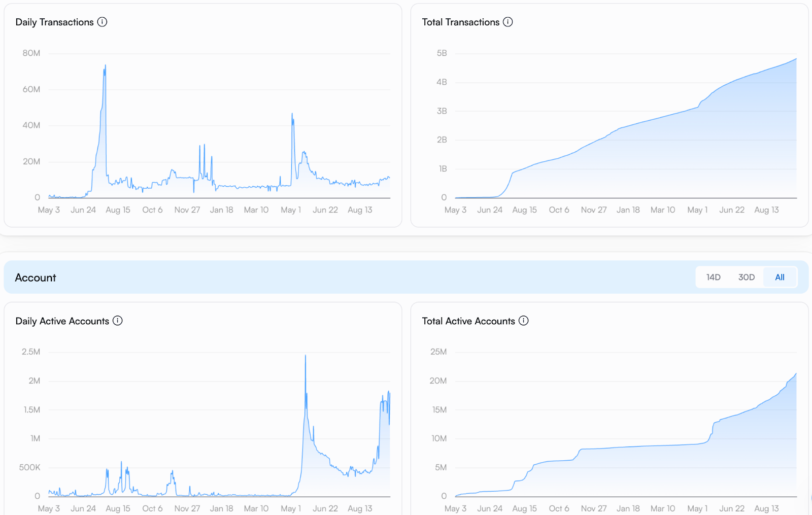
Task: Click Jan 18 date under Daily Active Accounts chart
Action: click(222, 509)
